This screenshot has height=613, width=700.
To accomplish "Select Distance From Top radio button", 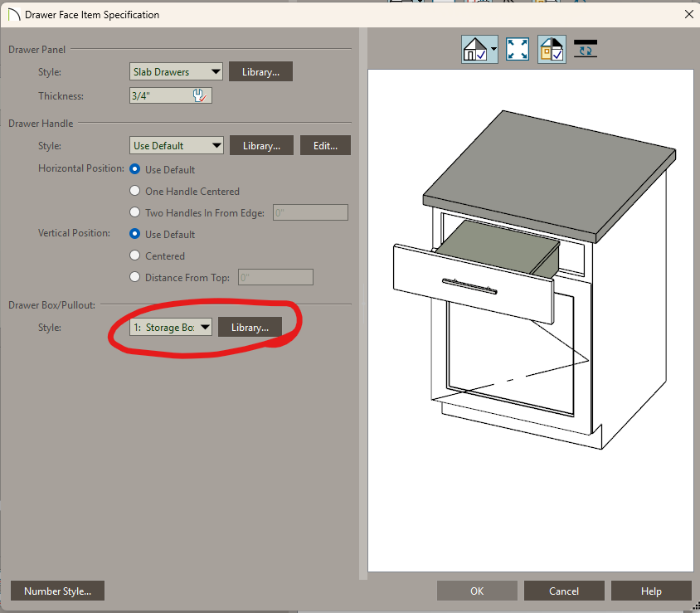I will pyautogui.click(x=136, y=278).
